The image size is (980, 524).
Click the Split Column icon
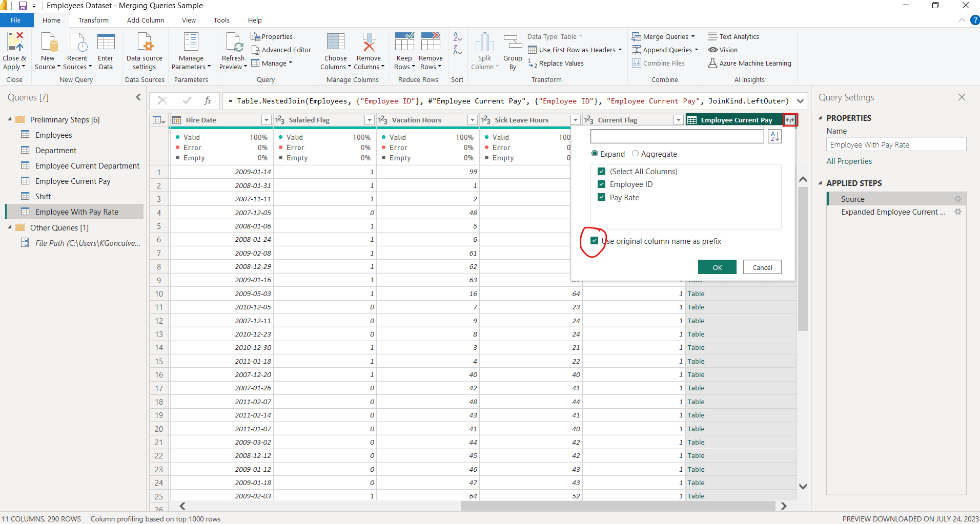click(x=484, y=42)
